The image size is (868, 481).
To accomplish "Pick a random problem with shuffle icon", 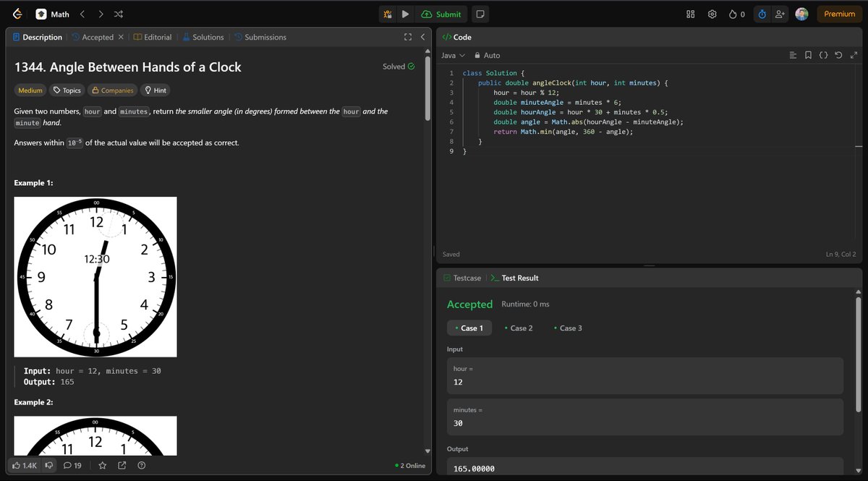I will click(x=119, y=14).
